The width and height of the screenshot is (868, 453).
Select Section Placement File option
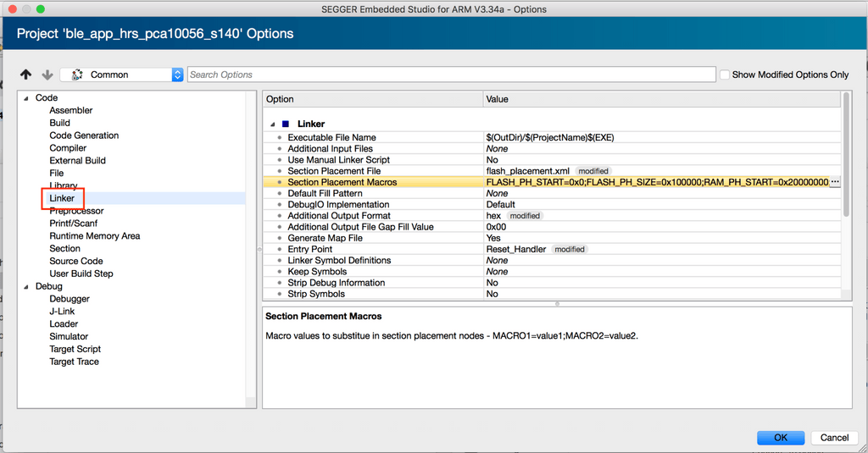click(x=334, y=171)
